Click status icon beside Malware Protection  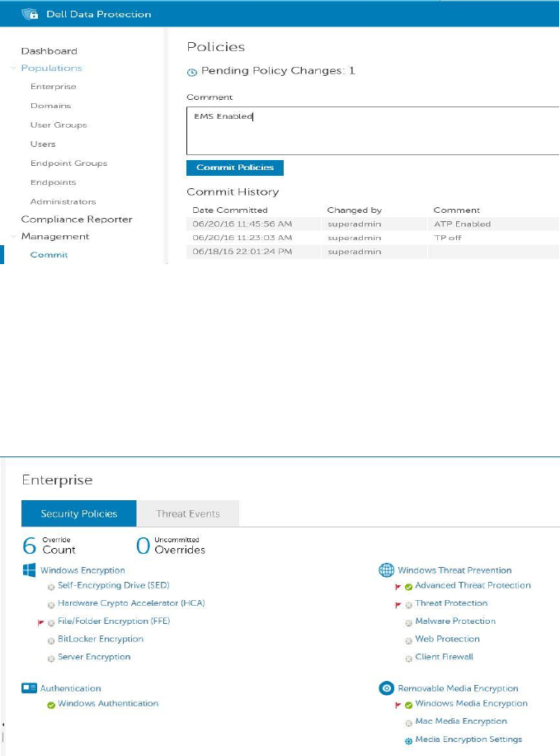[409, 623]
